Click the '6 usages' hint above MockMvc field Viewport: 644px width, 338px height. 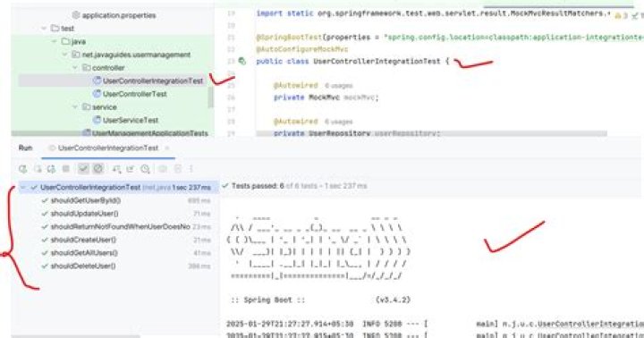(x=338, y=86)
